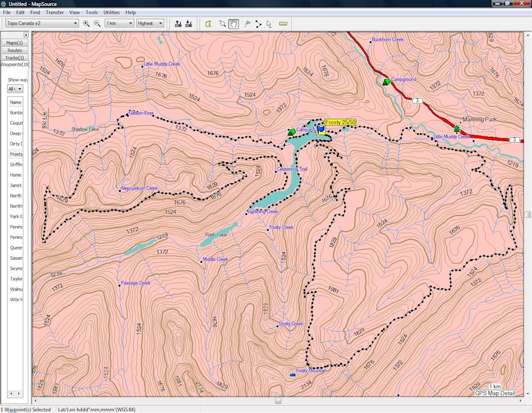532x413 pixels.
Task: Select the Seymo waypoint row
Action: coord(15,268)
